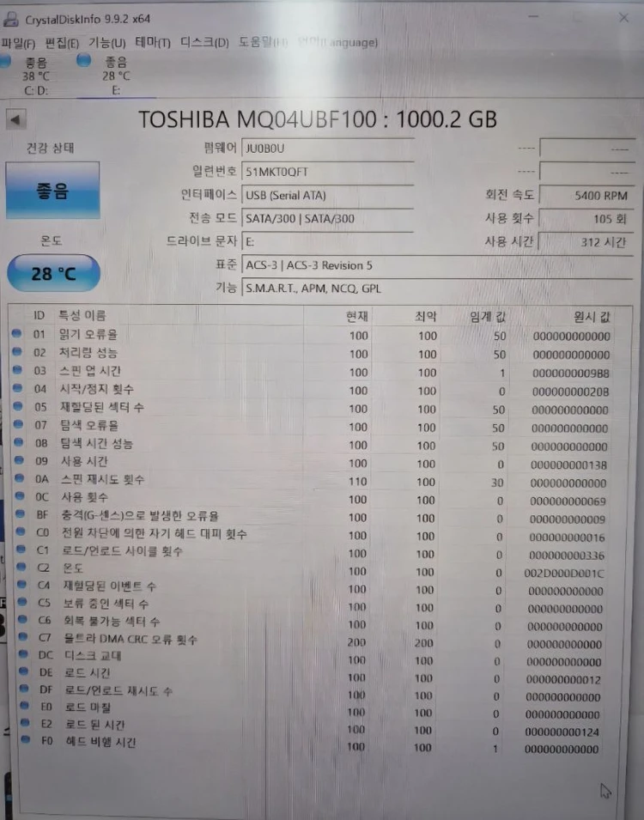Click the CrystalDiskInfo title bar icon
The image size is (644, 820).
(10, 19)
